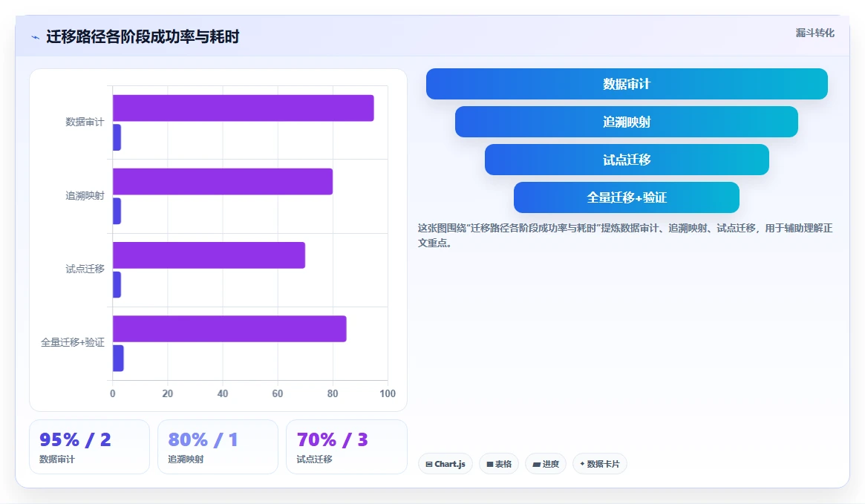Click the 漏斗转化 label in header
The height and width of the screenshot is (504, 865).
coord(815,33)
